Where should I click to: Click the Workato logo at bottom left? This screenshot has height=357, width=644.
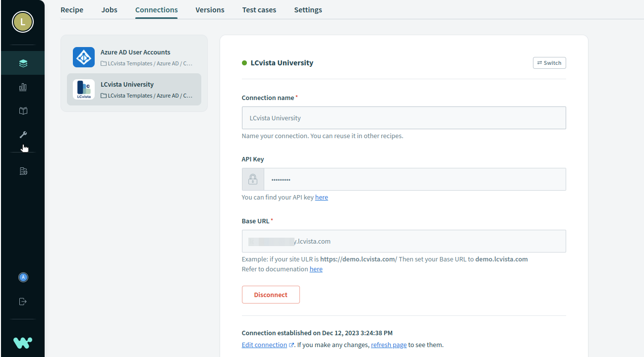[x=23, y=342]
